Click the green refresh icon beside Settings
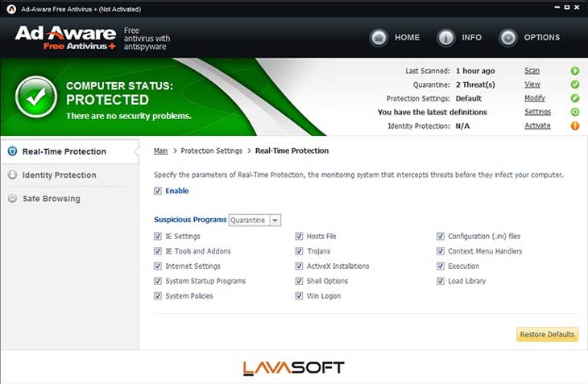 pos(575,112)
